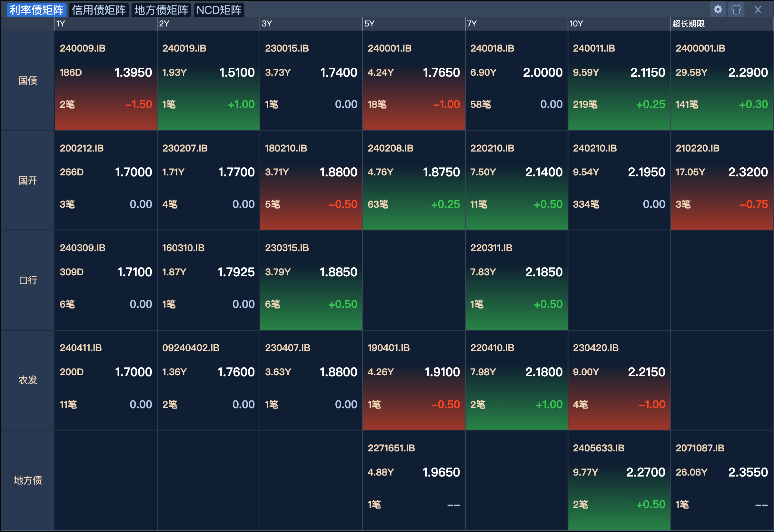The image size is (774, 532).
Task: Select the 农发 row label
Action: [x=28, y=380]
